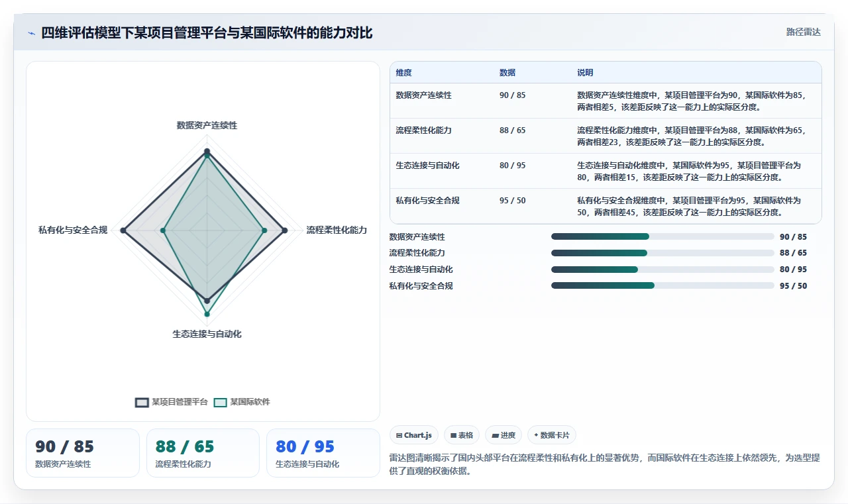The width and height of the screenshot is (848, 504).
Task: Click the 私有化与安全合规 progress bar
Action: (662, 286)
